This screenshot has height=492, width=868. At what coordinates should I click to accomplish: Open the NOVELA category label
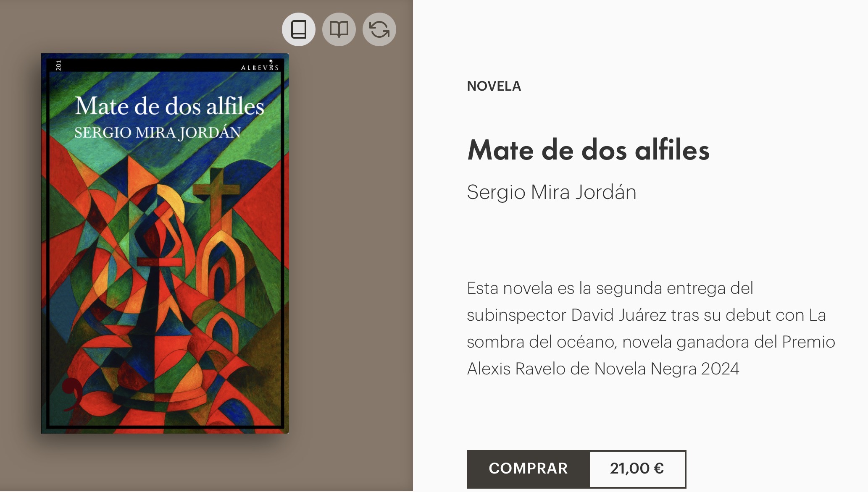tap(494, 86)
